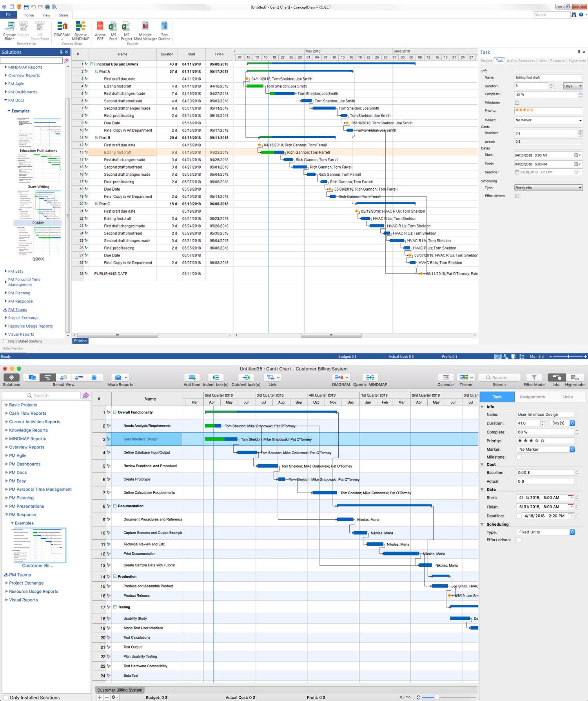588x701 pixels.
Task: Click the Add Item toolbar icon
Action: point(192,377)
